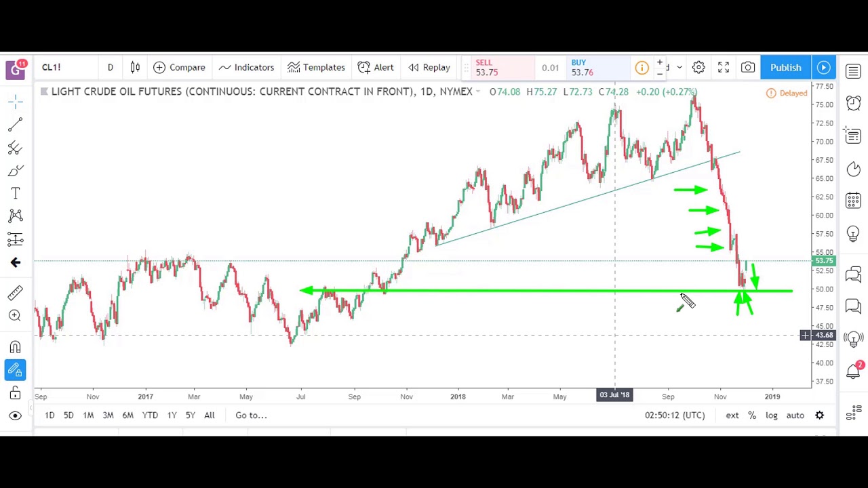
Task: Select the YTD range tab
Action: (150, 415)
